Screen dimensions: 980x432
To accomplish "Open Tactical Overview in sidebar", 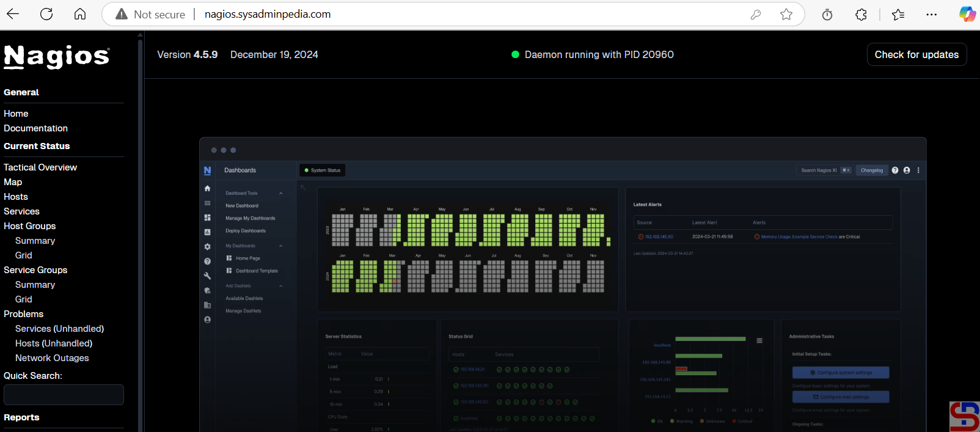I will [x=40, y=167].
